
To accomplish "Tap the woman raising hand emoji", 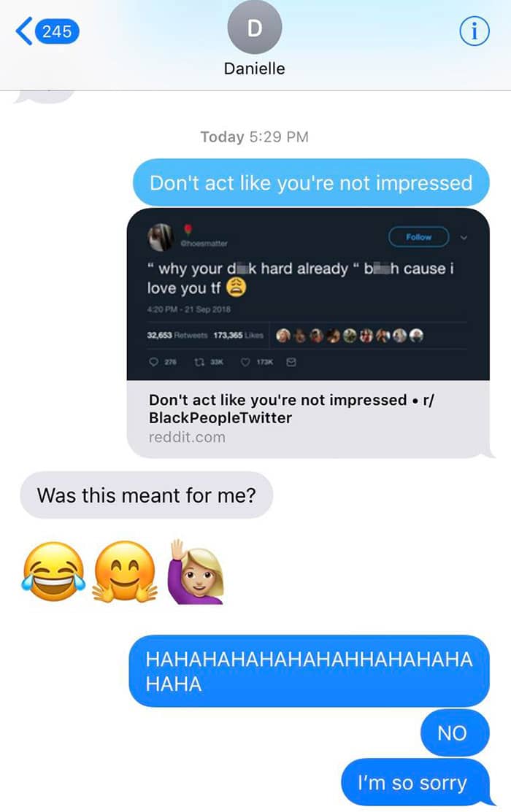I will 196,572.
